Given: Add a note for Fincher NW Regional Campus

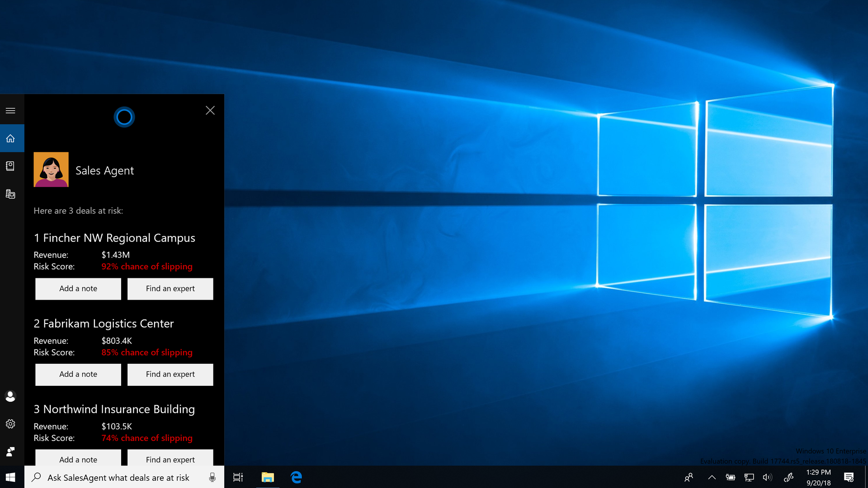Looking at the screenshot, I should (x=78, y=288).
